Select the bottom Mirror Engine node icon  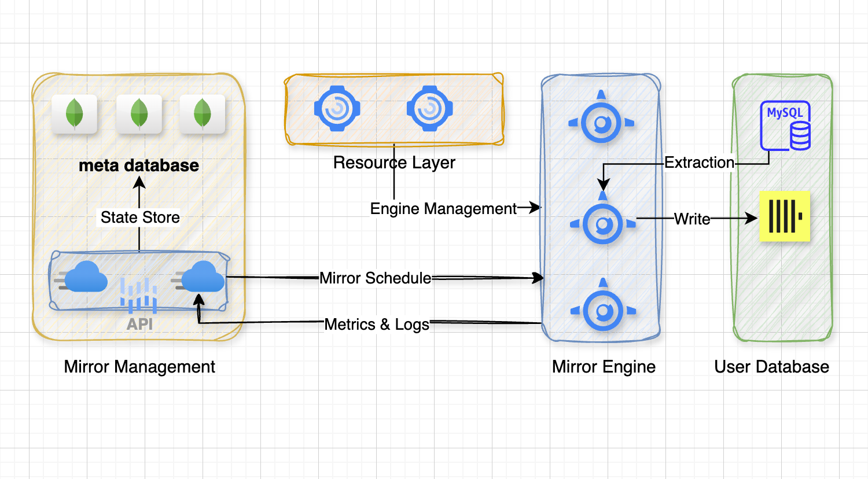603,305
